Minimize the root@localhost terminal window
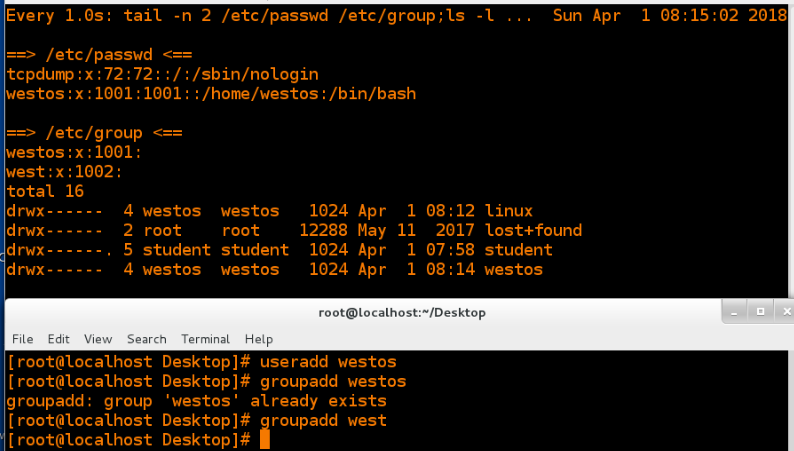This screenshot has width=794, height=451. point(734,312)
